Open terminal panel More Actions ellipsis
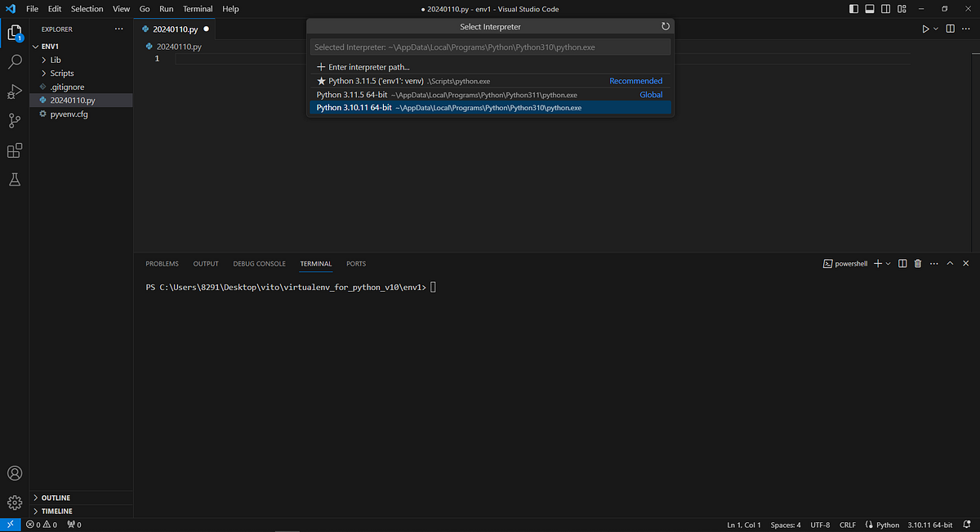The image size is (980, 532). (933, 263)
